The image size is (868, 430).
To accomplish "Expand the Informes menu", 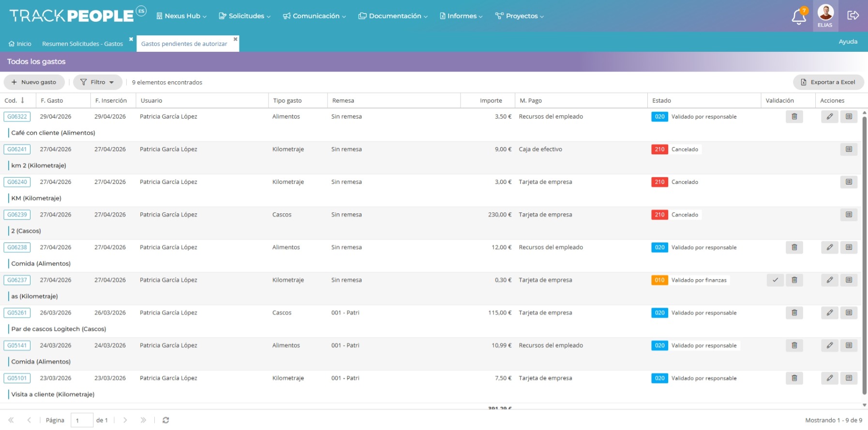I will 461,16.
